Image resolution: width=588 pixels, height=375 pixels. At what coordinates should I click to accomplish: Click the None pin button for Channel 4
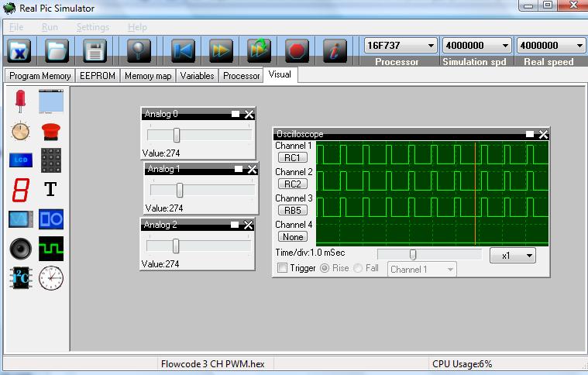(x=293, y=236)
